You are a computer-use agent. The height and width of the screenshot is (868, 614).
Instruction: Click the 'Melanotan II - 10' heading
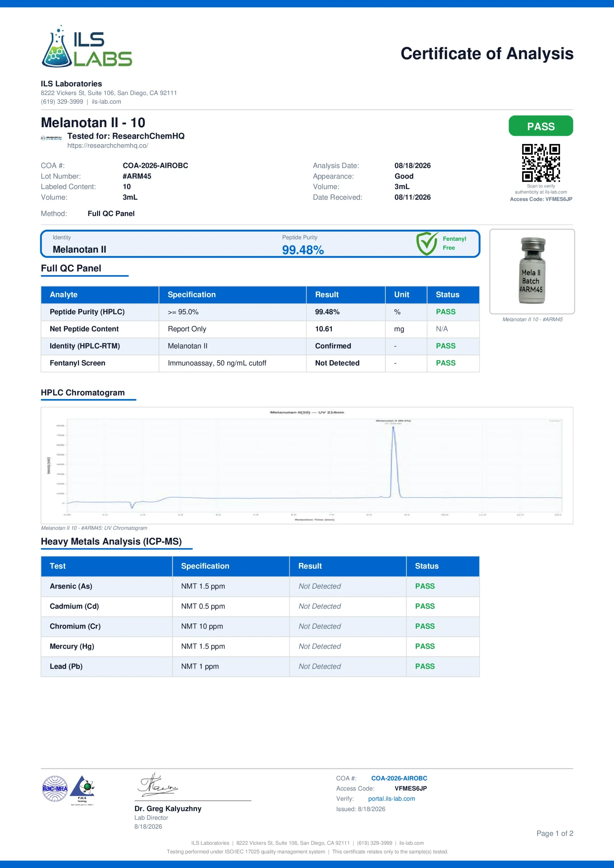coord(93,122)
